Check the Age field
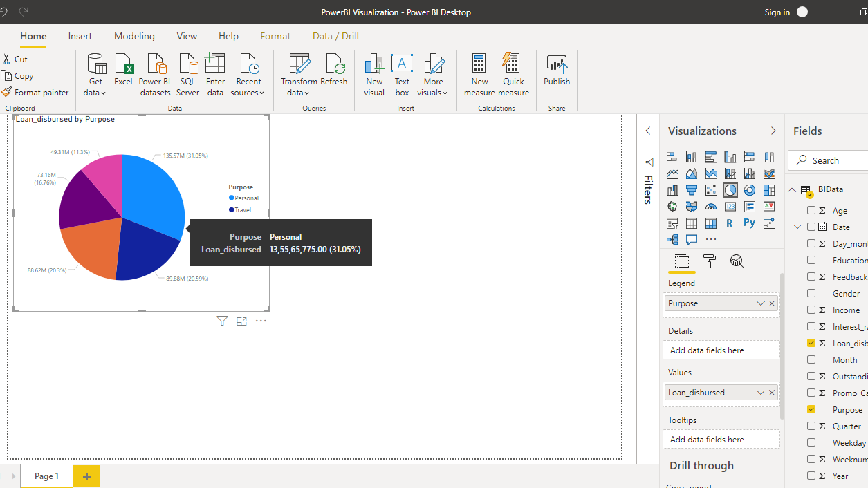 (811, 210)
